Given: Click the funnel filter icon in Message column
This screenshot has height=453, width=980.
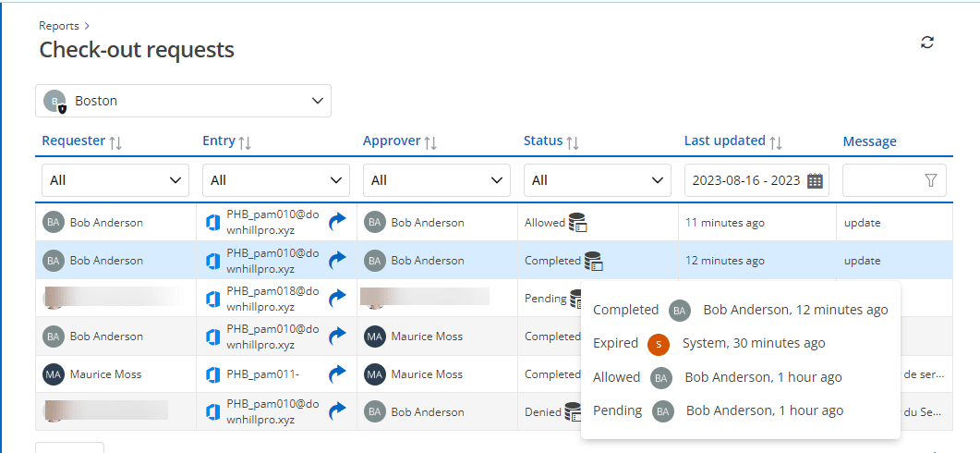Looking at the screenshot, I should coord(931,181).
